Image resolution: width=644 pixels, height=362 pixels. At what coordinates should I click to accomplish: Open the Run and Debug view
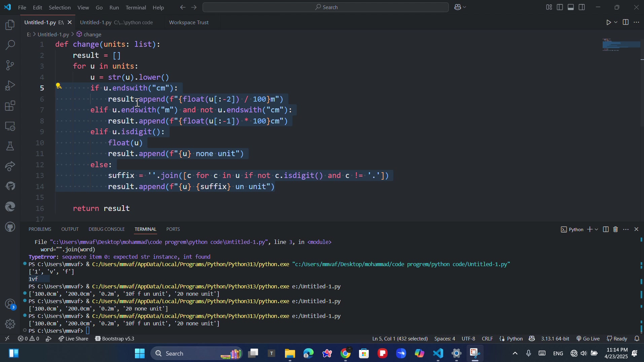point(10,86)
